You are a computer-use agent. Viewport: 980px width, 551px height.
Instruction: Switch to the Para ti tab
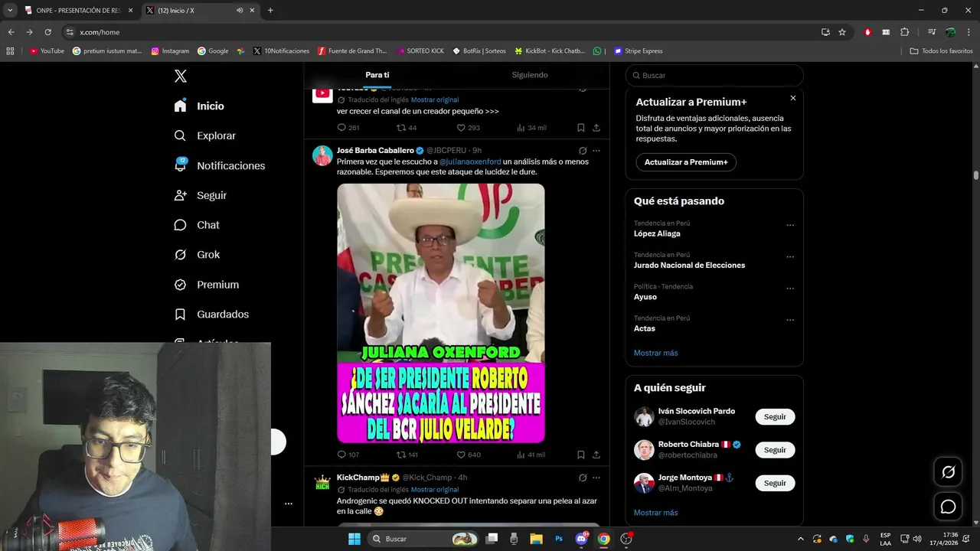coord(377,75)
